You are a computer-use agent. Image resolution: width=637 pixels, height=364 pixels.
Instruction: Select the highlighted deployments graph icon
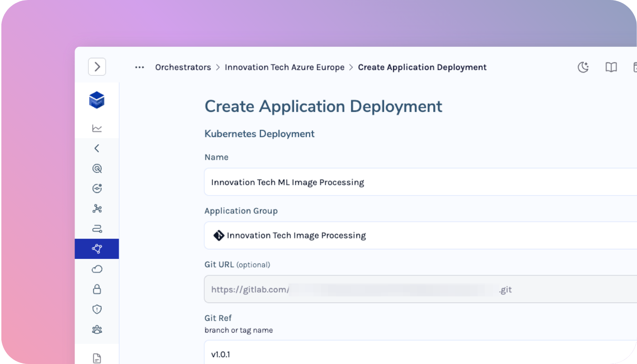(x=97, y=249)
